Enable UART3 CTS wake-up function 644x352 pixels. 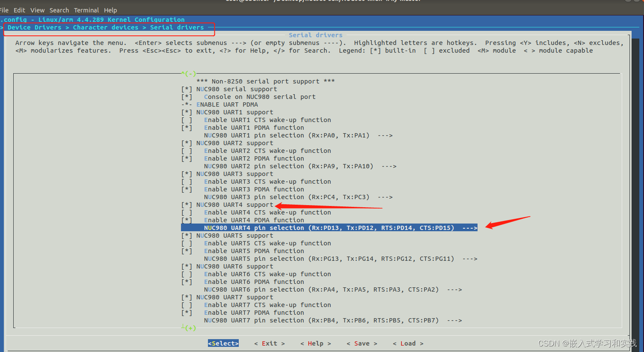[187, 182]
